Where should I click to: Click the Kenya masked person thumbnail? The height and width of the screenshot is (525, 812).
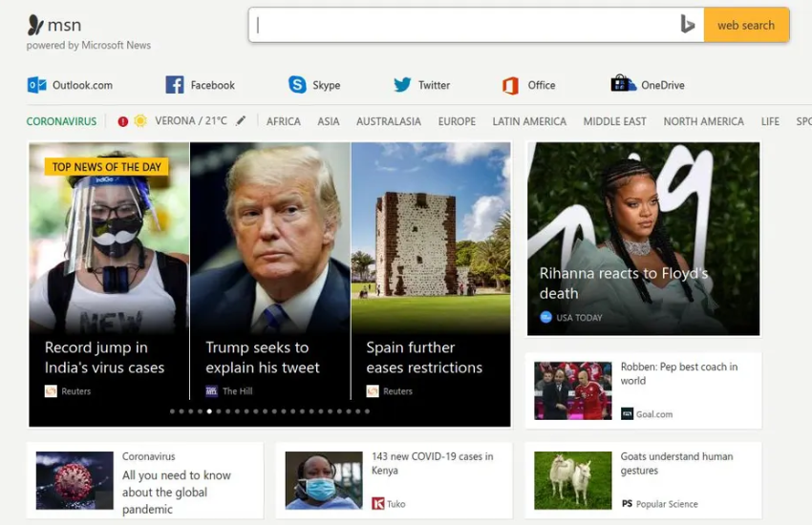pyautogui.click(x=324, y=480)
